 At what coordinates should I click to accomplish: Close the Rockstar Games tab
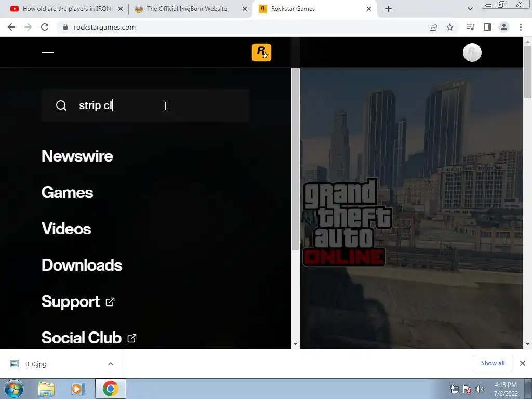tap(369, 9)
